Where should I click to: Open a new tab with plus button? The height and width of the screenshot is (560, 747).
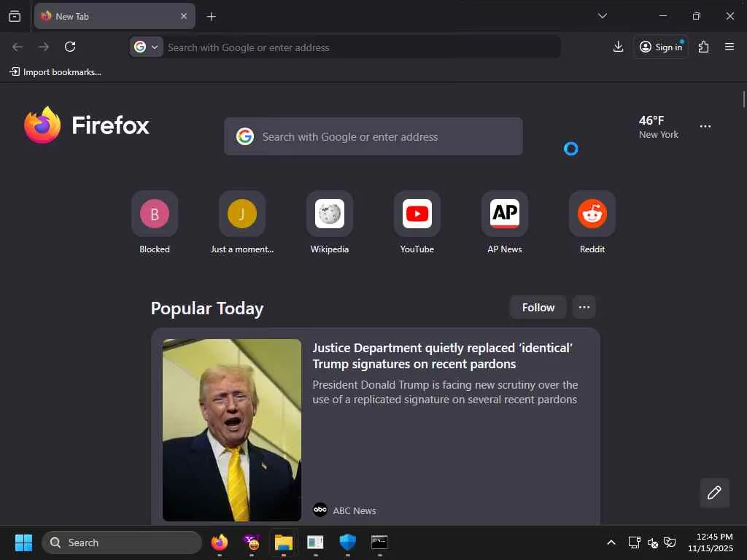click(211, 17)
